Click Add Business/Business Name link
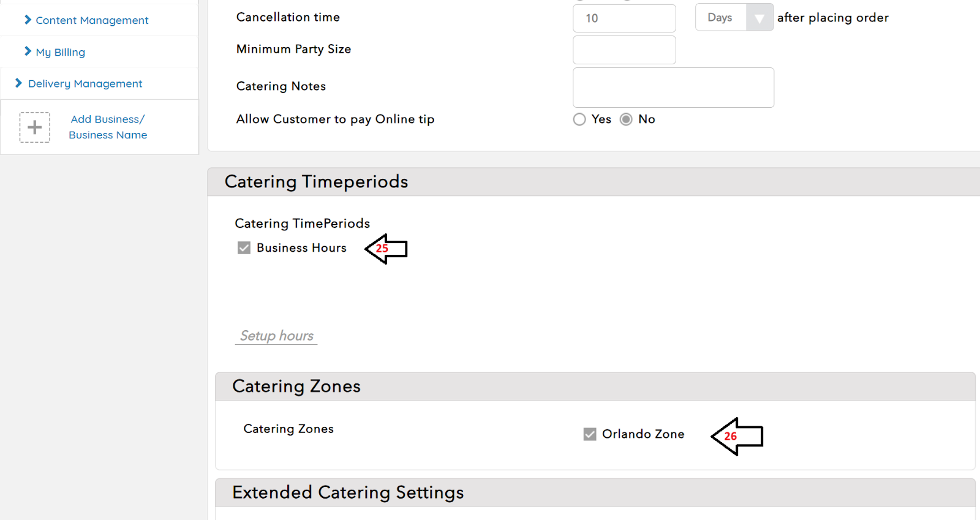 coord(108,127)
